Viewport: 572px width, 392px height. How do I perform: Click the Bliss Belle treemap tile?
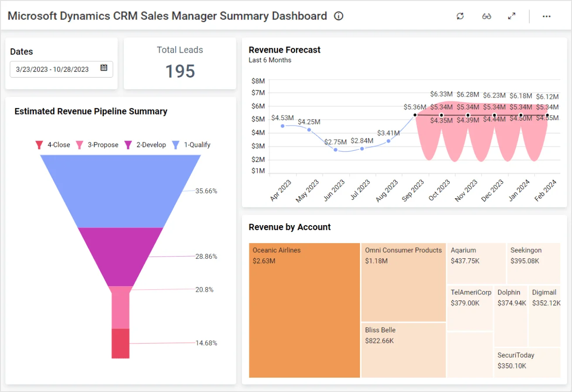coord(403,353)
